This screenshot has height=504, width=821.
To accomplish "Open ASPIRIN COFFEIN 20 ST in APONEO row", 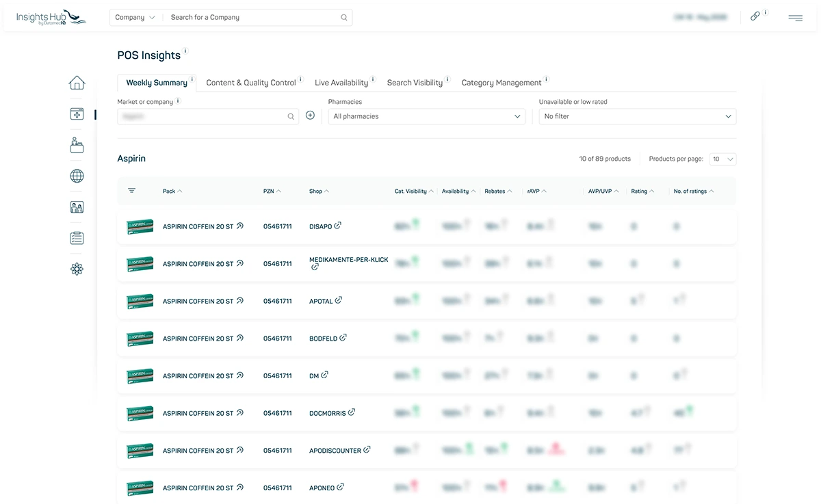I will click(x=198, y=488).
